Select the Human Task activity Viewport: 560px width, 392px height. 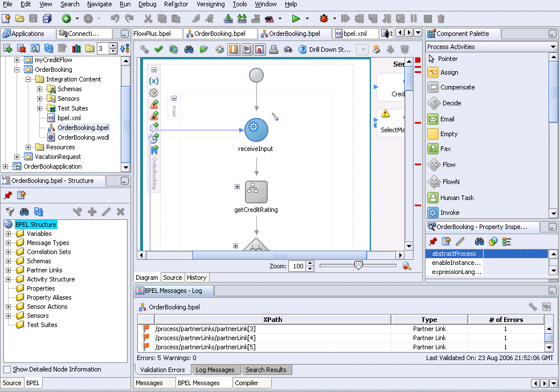pos(451,198)
